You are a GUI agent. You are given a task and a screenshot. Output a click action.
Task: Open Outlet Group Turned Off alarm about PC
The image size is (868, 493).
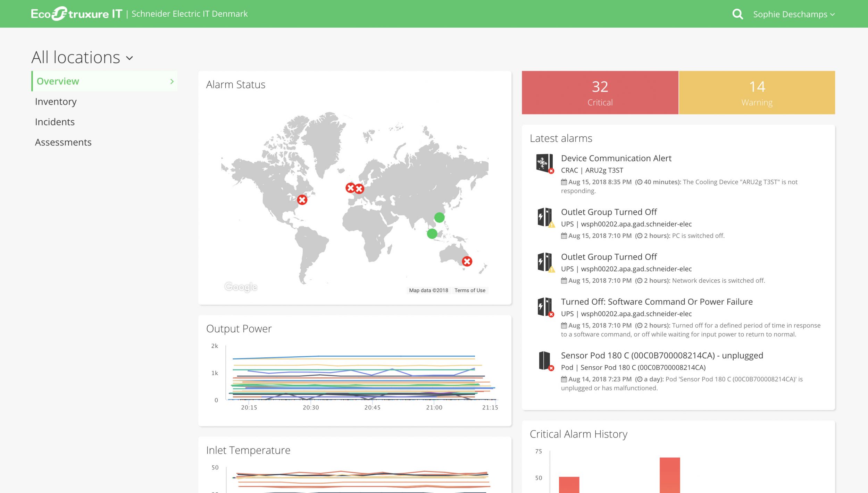pos(609,212)
